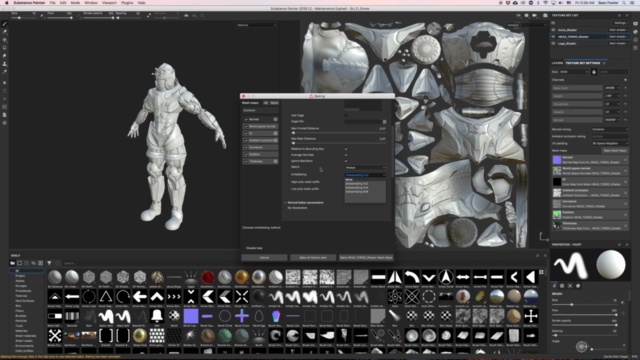Click Bake all texture sets button
Viewport: 640px width, 360px height.
(313, 258)
